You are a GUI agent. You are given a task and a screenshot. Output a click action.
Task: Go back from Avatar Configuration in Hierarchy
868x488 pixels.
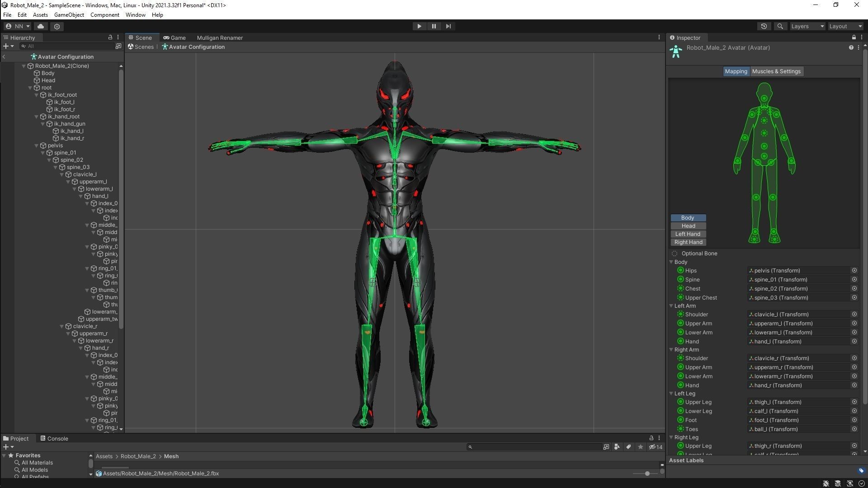coord(4,57)
